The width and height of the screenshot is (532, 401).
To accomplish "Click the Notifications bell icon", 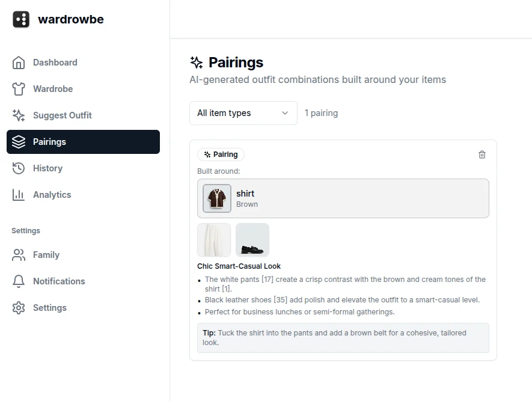I will click(x=19, y=281).
